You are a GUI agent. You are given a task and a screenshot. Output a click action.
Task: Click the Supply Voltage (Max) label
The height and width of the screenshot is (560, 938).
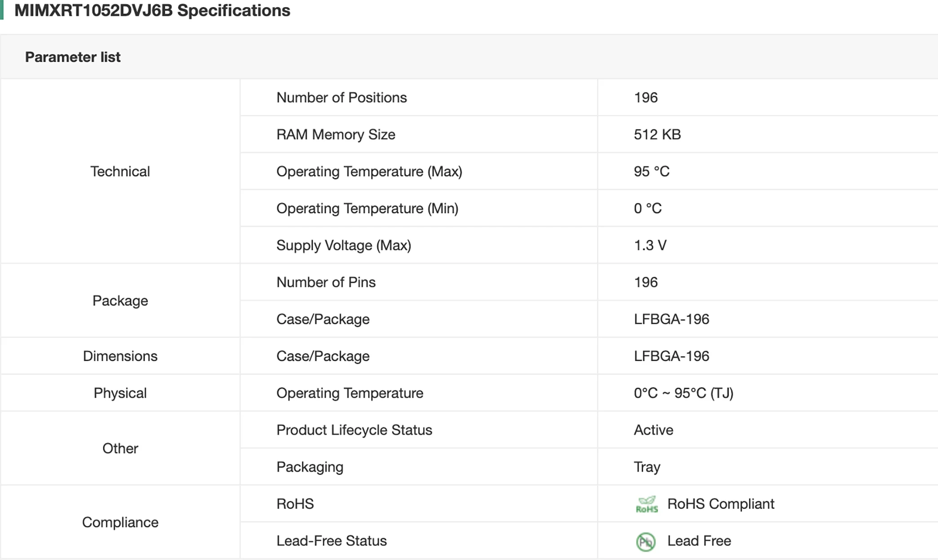(x=344, y=245)
